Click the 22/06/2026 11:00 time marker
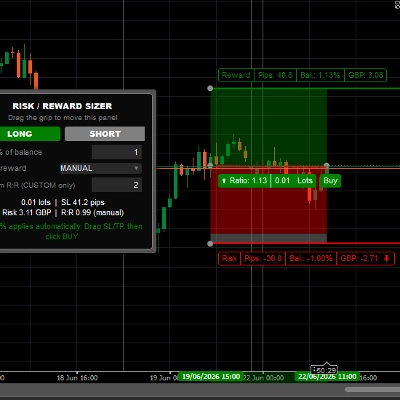 pos(327,377)
